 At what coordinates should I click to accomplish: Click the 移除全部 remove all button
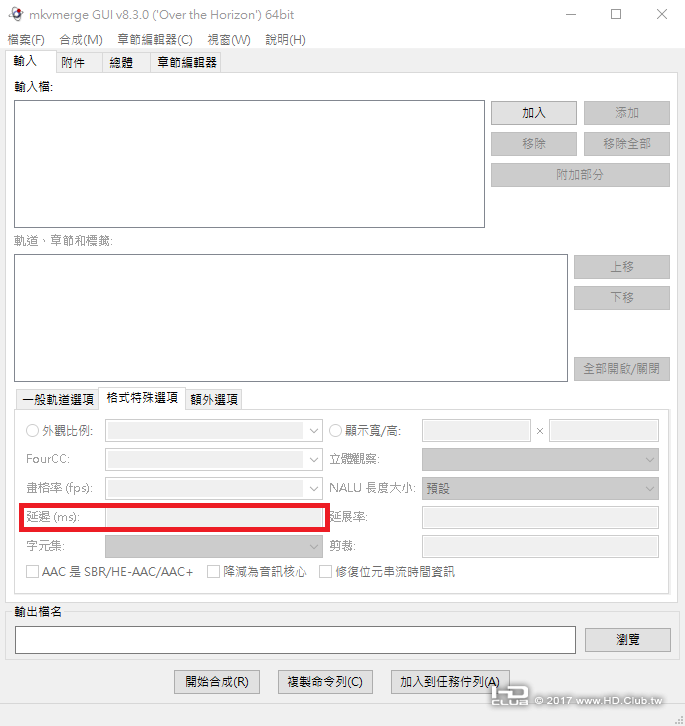627,144
